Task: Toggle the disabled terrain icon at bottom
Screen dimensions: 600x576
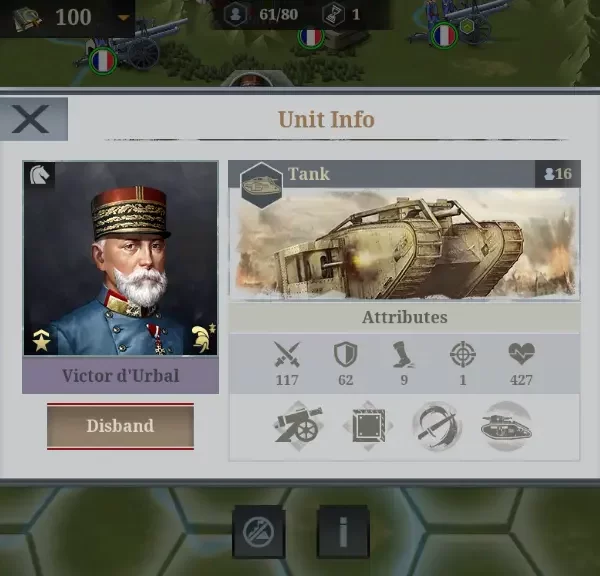Action: 259,531
